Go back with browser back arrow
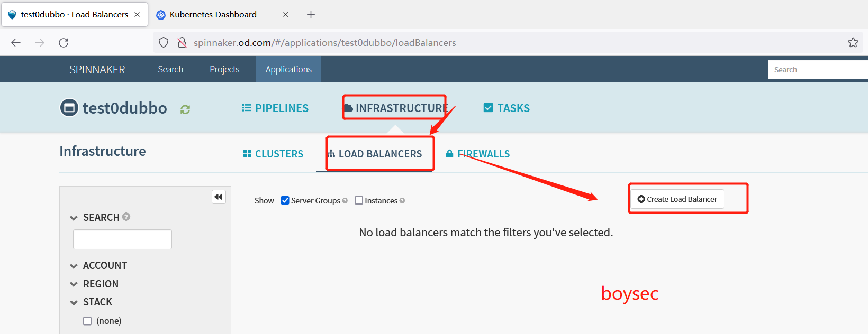 coord(16,43)
